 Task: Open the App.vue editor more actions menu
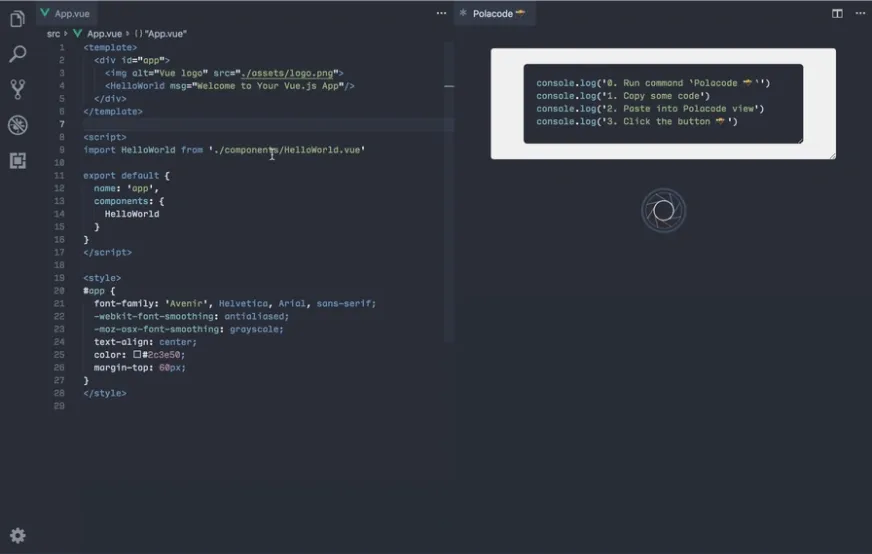coord(441,13)
